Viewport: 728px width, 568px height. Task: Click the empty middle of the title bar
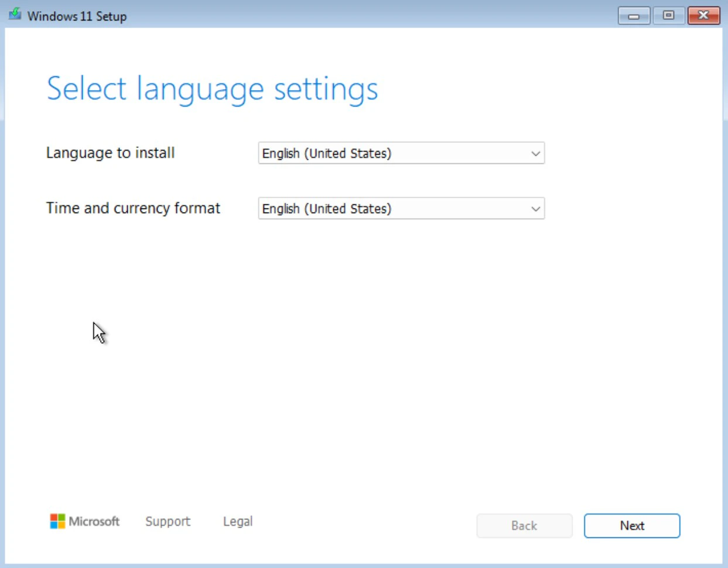(x=363, y=16)
